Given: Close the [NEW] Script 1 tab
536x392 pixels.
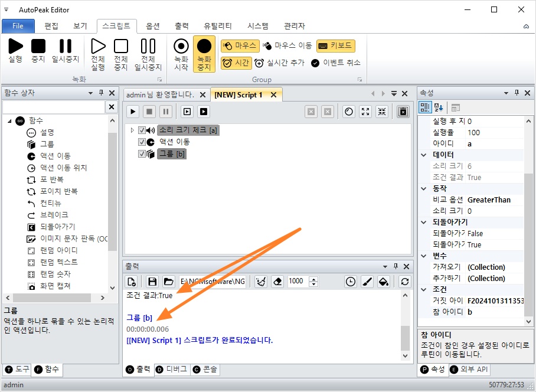Looking at the screenshot, I should tap(273, 94).
